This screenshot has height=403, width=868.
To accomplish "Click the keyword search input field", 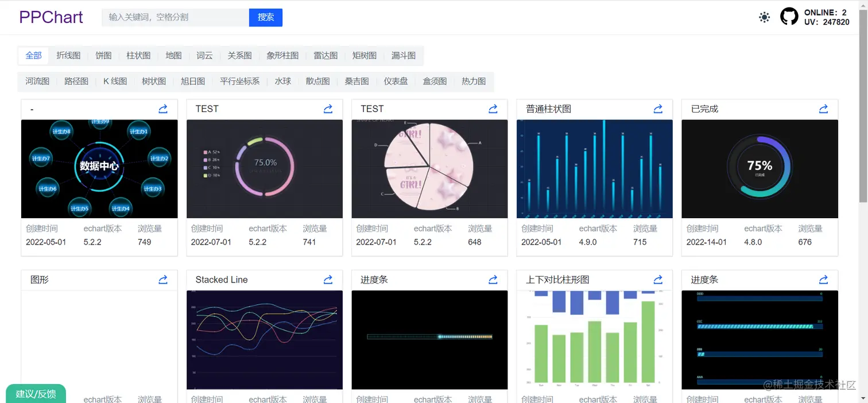I will click(175, 17).
